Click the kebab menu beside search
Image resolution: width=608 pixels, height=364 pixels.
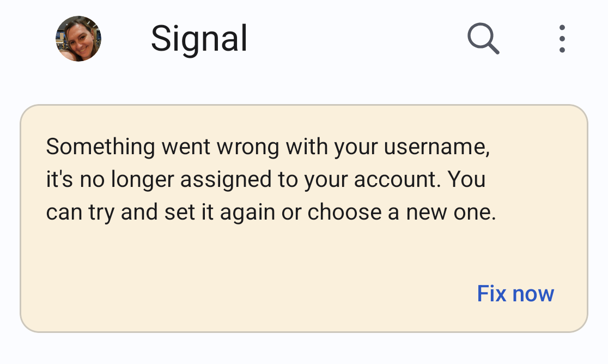click(x=562, y=39)
